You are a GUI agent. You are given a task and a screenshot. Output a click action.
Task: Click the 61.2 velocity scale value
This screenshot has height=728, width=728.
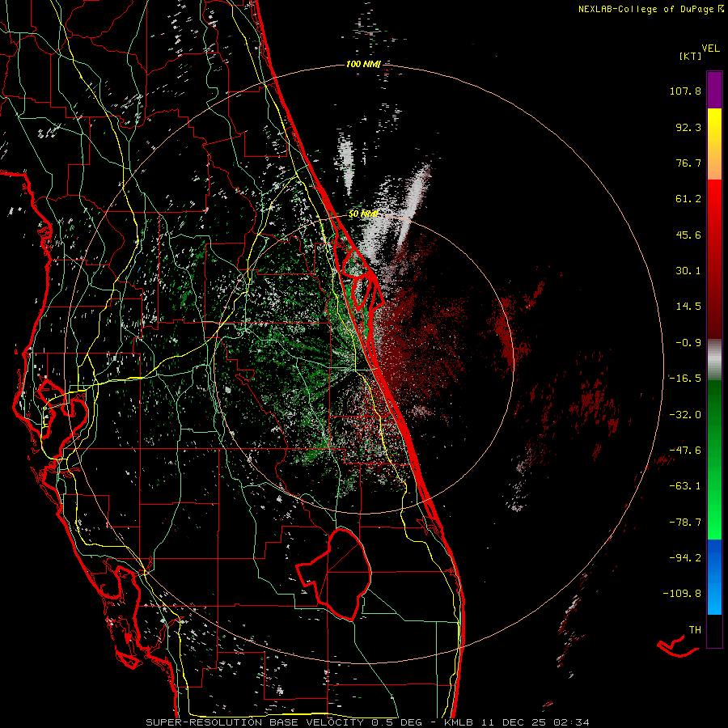(688, 199)
